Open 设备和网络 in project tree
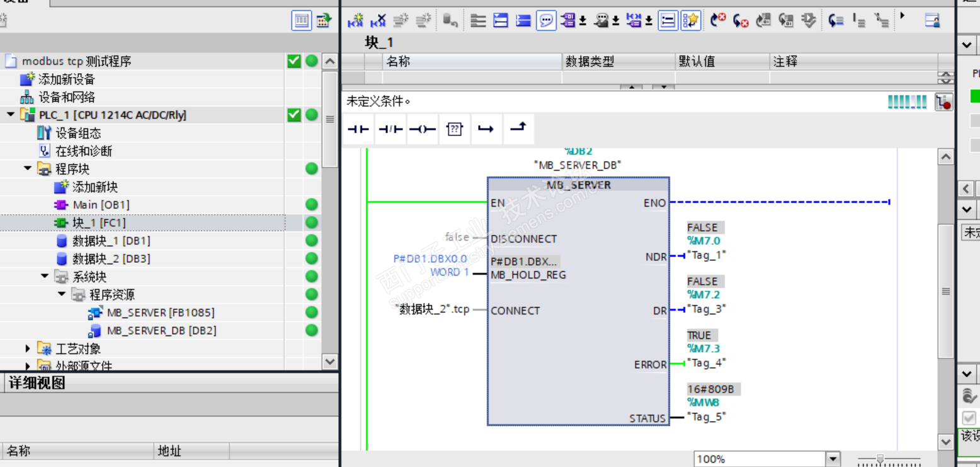Screen dimensions: 980x467 [67, 97]
